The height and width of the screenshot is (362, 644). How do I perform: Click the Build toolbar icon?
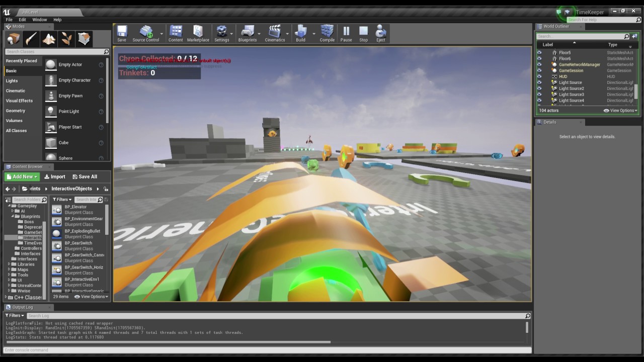pos(300,34)
